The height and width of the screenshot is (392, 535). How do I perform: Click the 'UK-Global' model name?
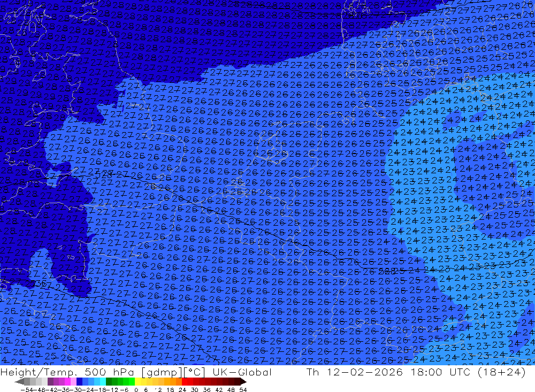pyautogui.click(x=242, y=372)
